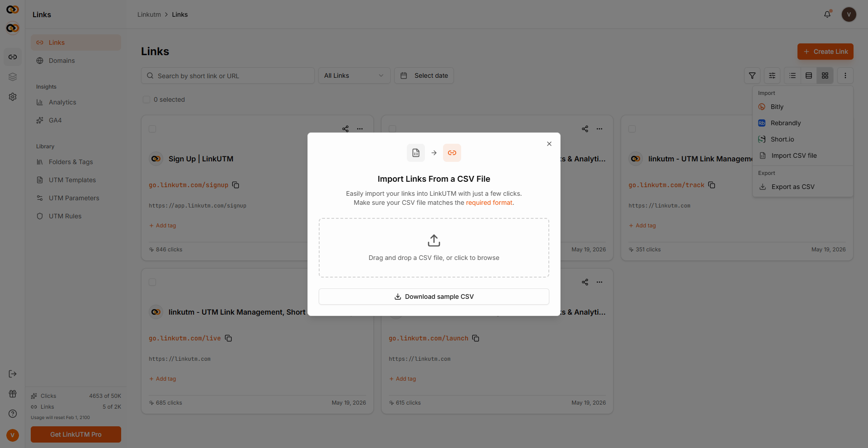868x448 pixels.
Task: Open more options on launch card
Action: point(599,282)
